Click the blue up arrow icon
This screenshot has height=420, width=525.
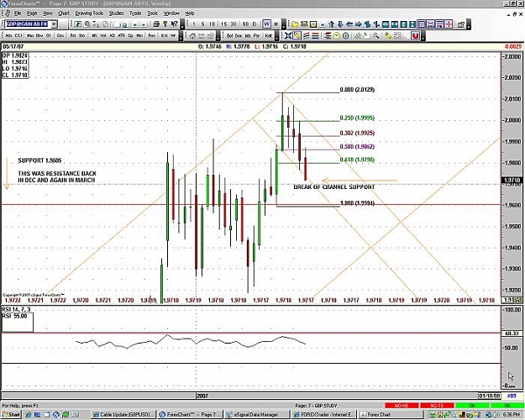(331, 24)
